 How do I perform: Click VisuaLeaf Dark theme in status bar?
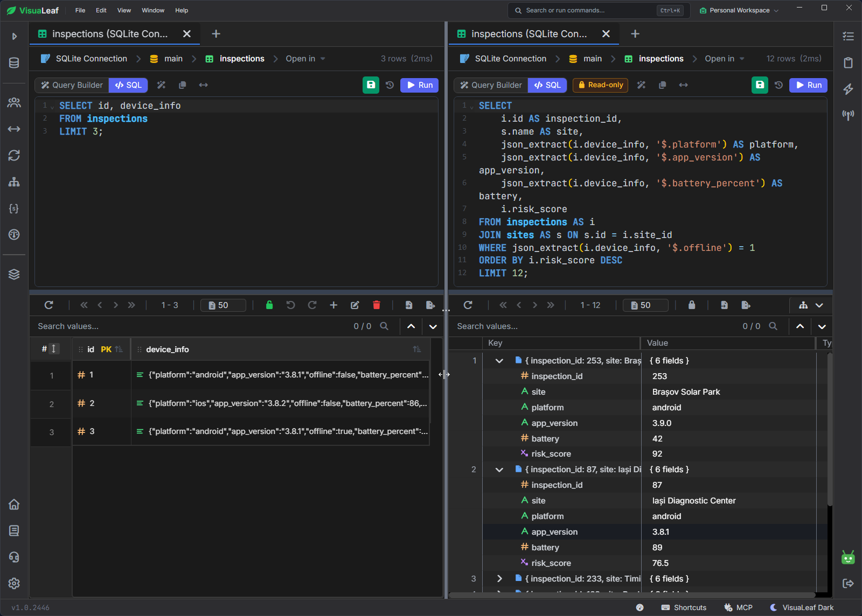802,607
